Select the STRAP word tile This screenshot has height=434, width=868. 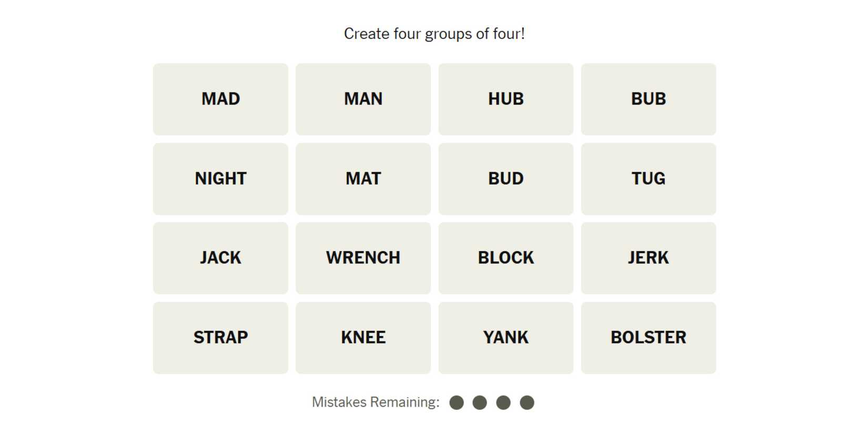tap(220, 337)
